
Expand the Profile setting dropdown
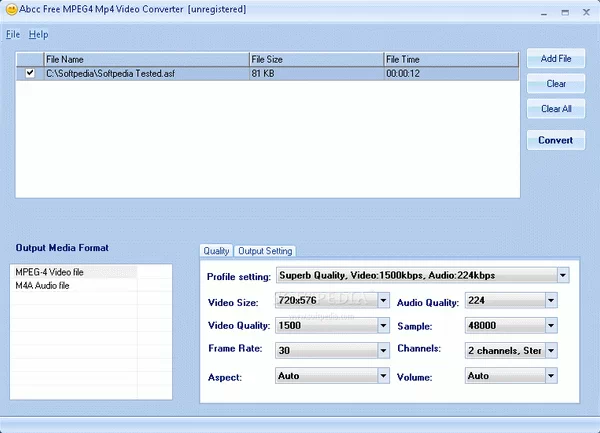[x=562, y=275]
